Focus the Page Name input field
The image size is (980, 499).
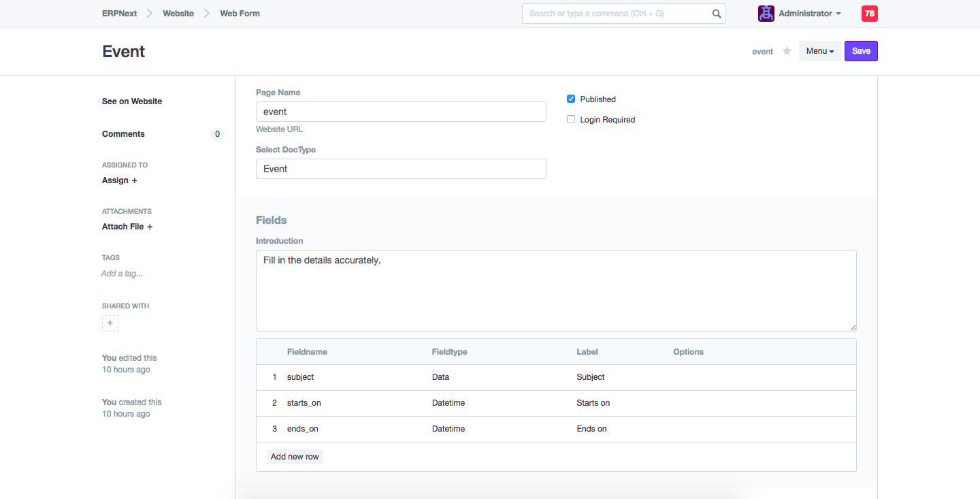pyautogui.click(x=401, y=112)
